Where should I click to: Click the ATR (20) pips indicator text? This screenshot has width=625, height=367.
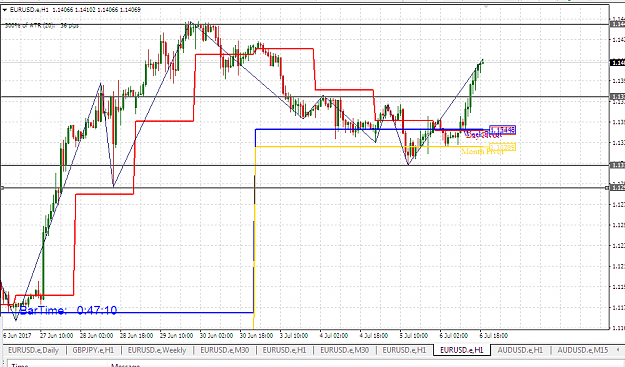[x=42, y=26]
